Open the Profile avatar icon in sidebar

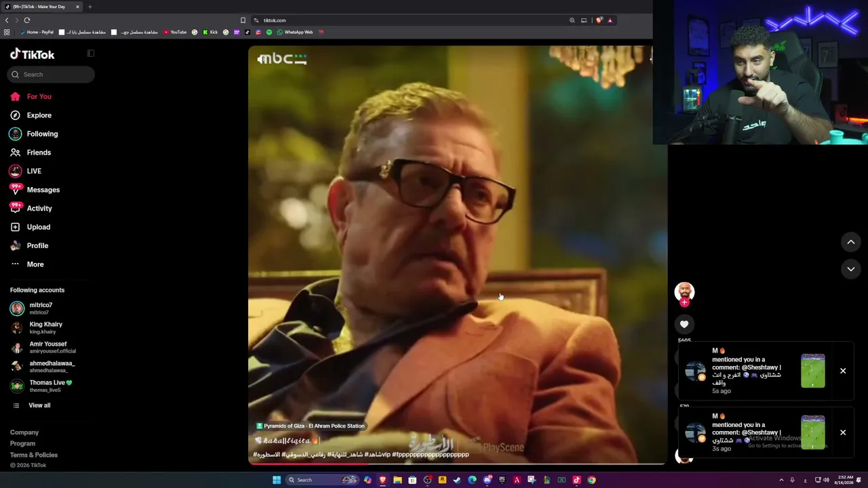click(x=15, y=245)
